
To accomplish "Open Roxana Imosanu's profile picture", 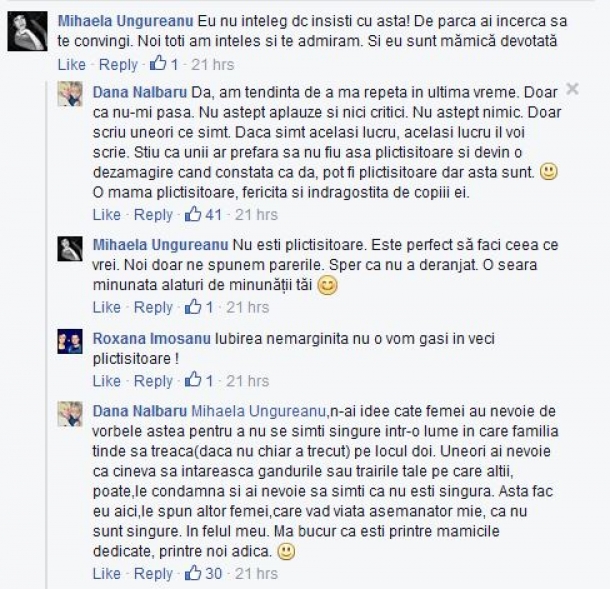I will point(70,341).
